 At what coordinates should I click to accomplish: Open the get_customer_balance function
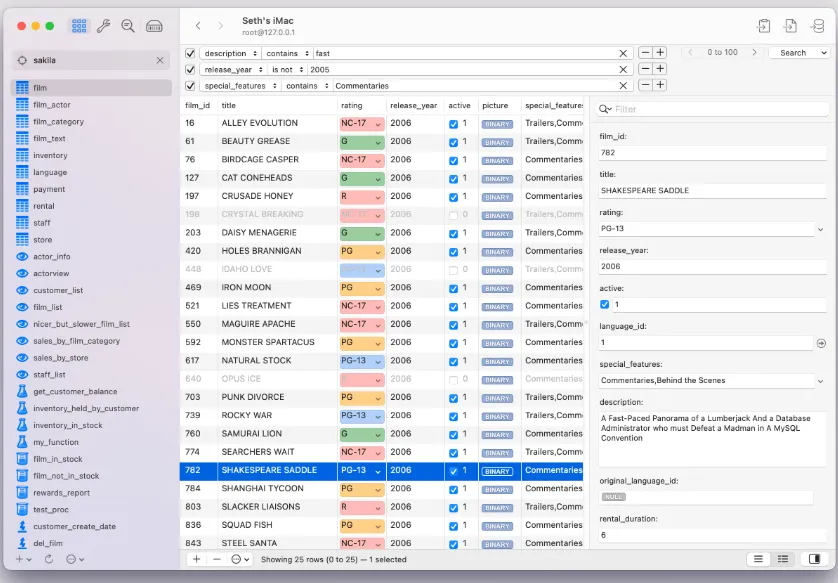pyautogui.click(x=75, y=391)
